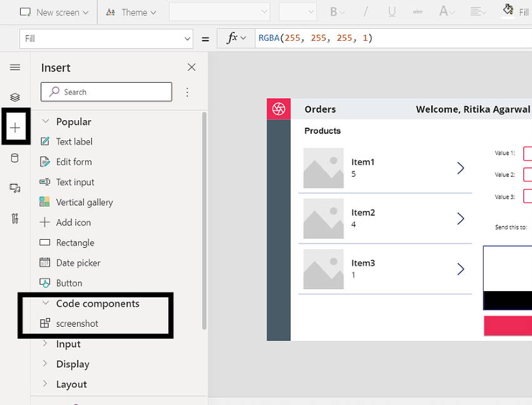Toggle the hamburger navigation menu
This screenshot has width=532, height=405.
pyautogui.click(x=15, y=68)
